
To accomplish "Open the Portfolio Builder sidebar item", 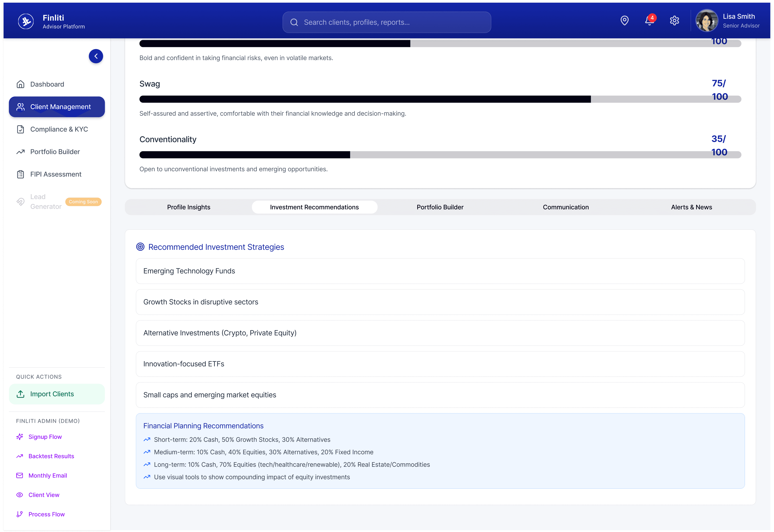I will coord(55,152).
